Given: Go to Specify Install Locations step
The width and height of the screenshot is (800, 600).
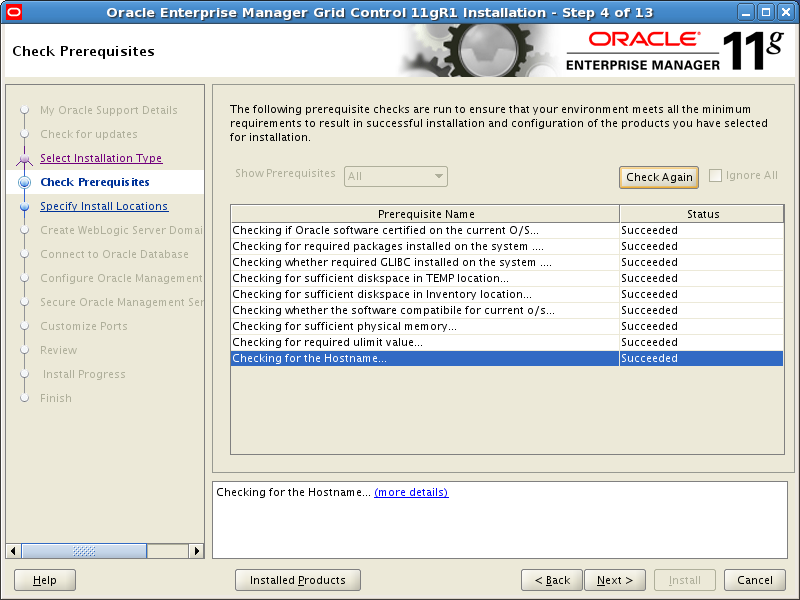Looking at the screenshot, I should pyautogui.click(x=104, y=206).
